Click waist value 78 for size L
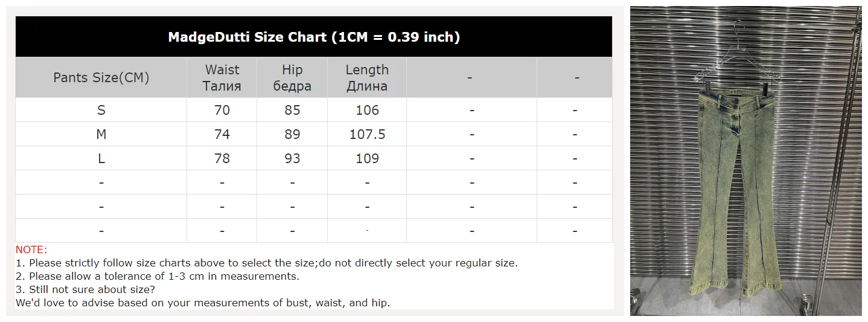Image resolution: width=868 pixels, height=322 pixels. 222,158
